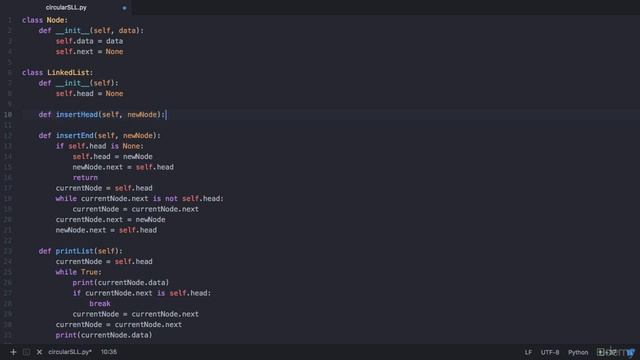Click 'self.next = None' line
The height and width of the screenshot is (360, 640).
click(x=89, y=52)
